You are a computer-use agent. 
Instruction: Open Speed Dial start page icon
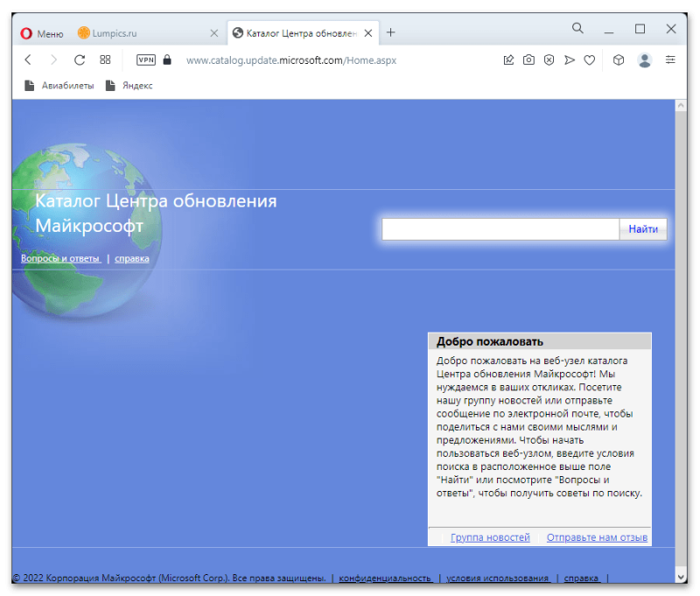[x=105, y=60]
